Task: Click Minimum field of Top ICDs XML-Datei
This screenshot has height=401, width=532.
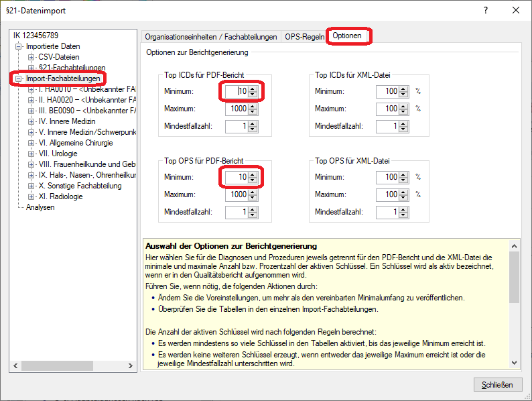Action: pos(387,91)
